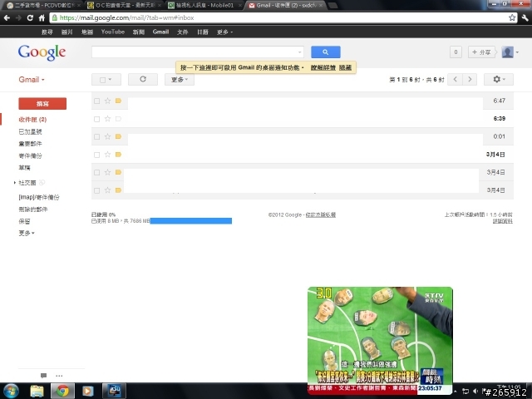This screenshot has width=532, height=399.
Task: Star the 6:39 message
Action: tap(107, 119)
